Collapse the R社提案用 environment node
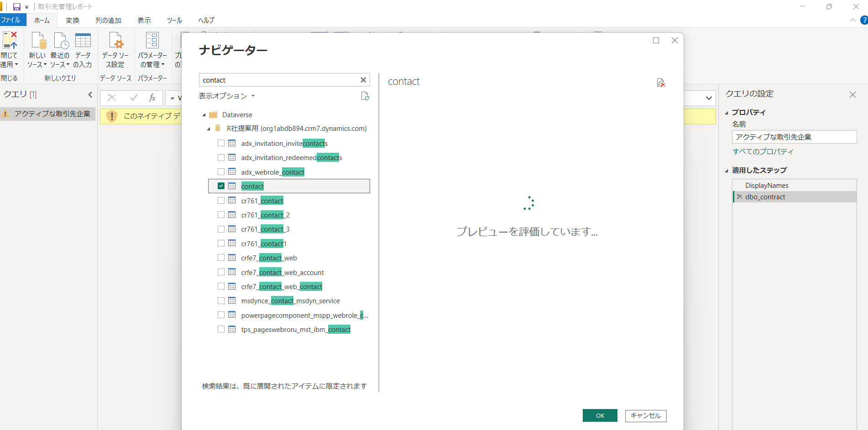 coord(209,129)
